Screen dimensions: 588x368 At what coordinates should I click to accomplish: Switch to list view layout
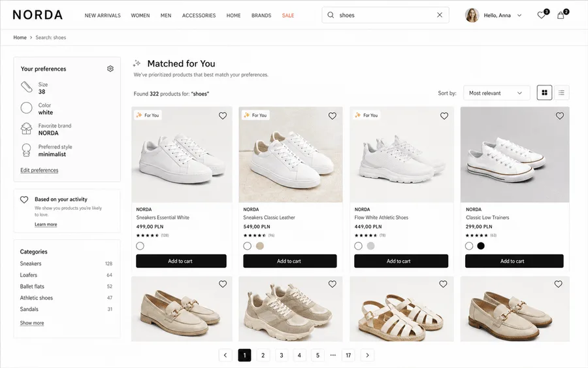(561, 93)
